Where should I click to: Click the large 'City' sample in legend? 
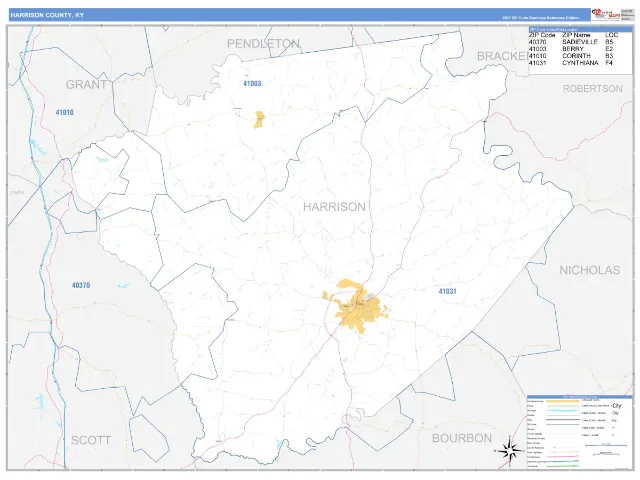pos(616,406)
